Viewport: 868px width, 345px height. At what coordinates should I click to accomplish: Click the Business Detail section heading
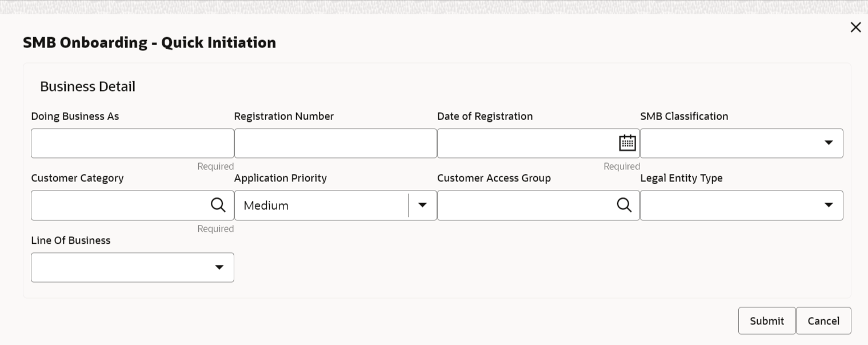click(87, 86)
